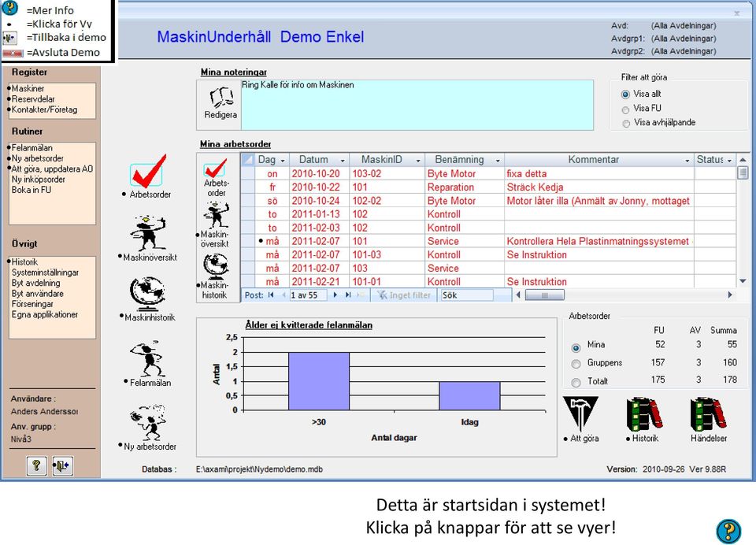This screenshot has width=756, height=545.
Task: Click the Tillbaka i demo icon in legend
Action: [x=9, y=38]
